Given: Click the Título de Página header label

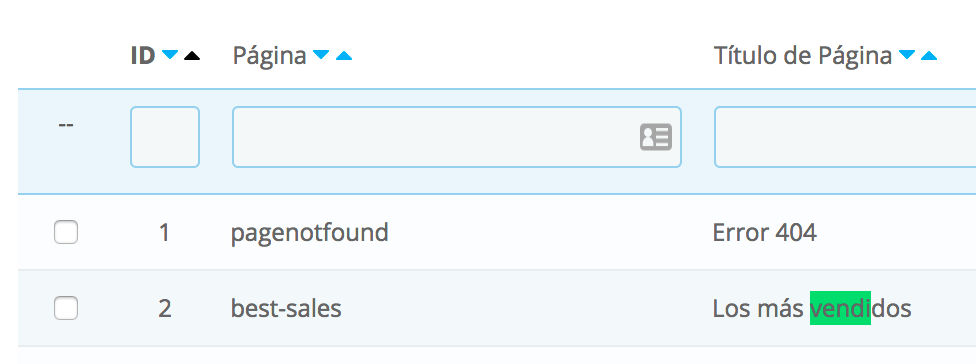Looking at the screenshot, I should 802,55.
